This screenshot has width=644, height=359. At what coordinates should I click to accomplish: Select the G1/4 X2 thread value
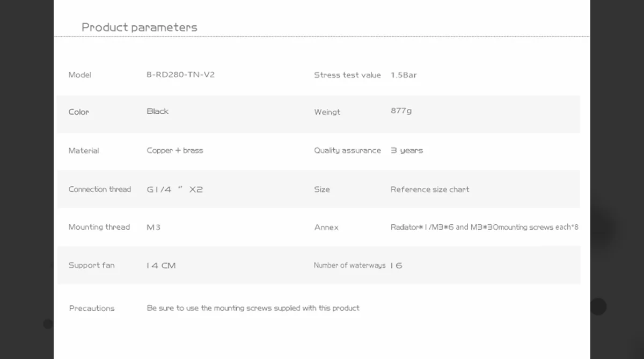coord(175,189)
